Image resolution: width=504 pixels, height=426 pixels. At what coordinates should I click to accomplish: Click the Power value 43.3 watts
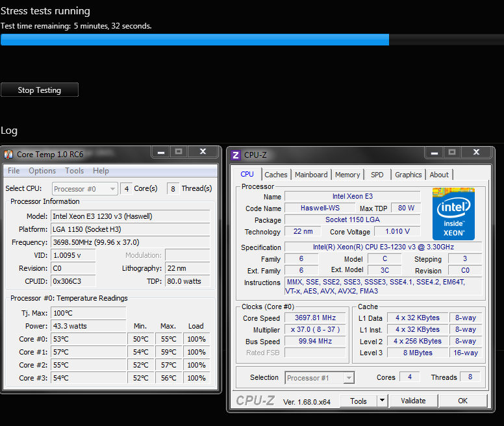tap(88, 326)
